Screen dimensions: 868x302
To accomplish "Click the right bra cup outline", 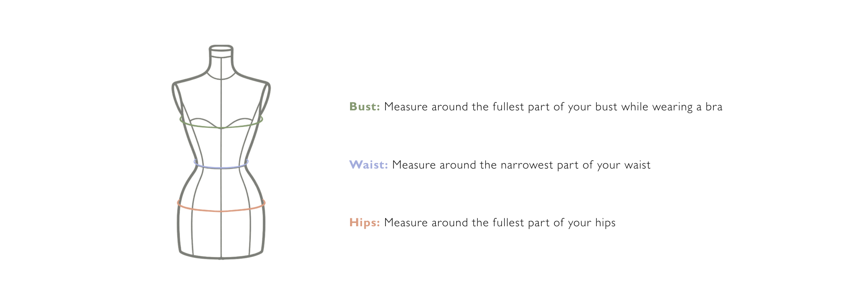I will 240,120.
